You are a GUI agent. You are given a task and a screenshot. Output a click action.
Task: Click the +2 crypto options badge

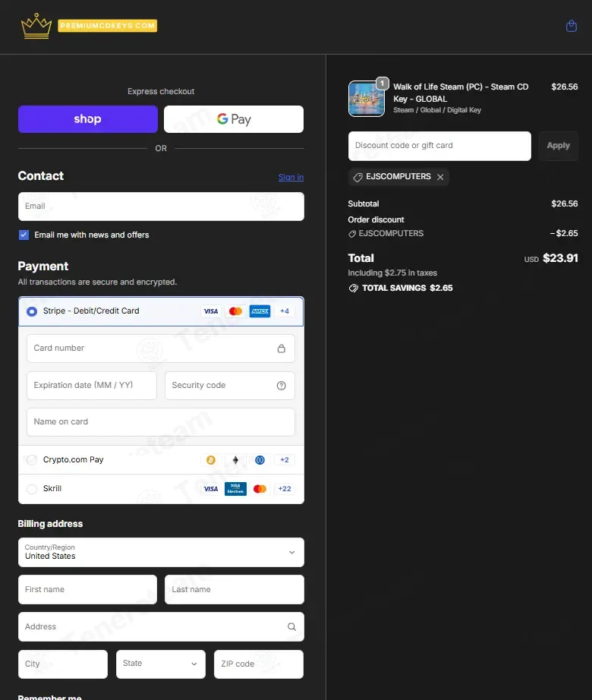point(285,460)
